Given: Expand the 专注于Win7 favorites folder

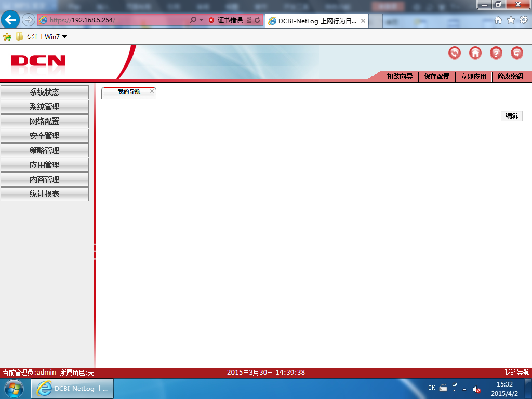Looking at the screenshot, I should [x=42, y=37].
